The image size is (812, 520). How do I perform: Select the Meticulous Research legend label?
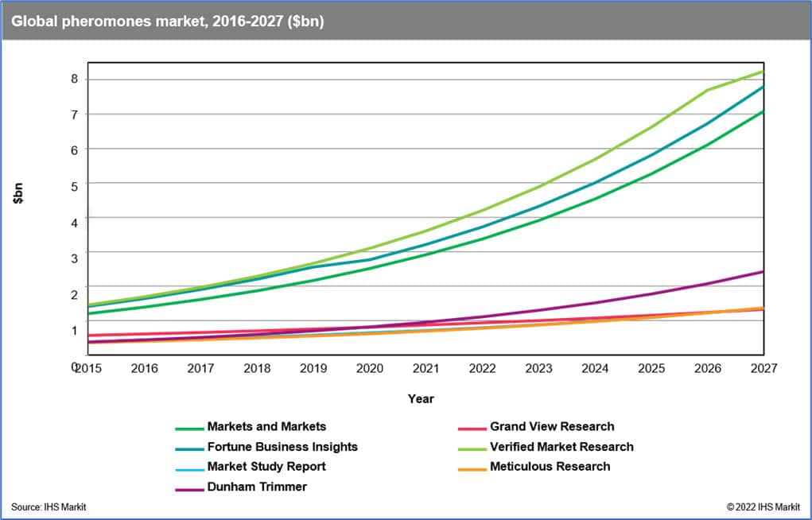[550, 467]
